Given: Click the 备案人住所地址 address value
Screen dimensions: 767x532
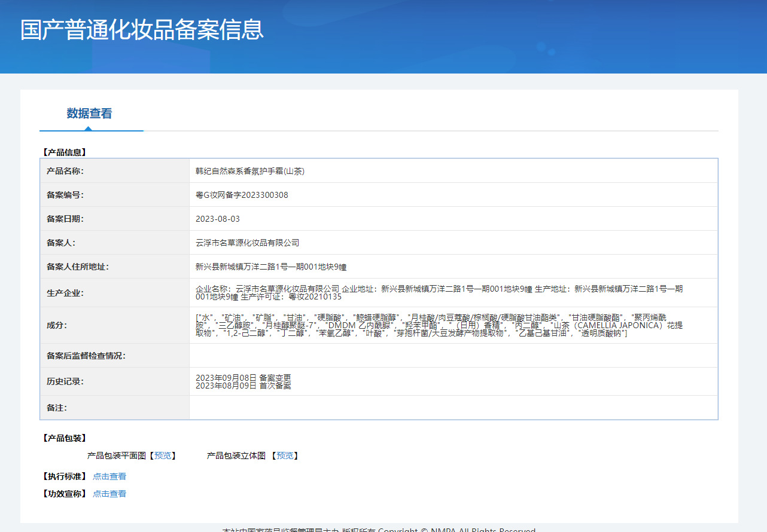Looking at the screenshot, I should coord(271,267).
